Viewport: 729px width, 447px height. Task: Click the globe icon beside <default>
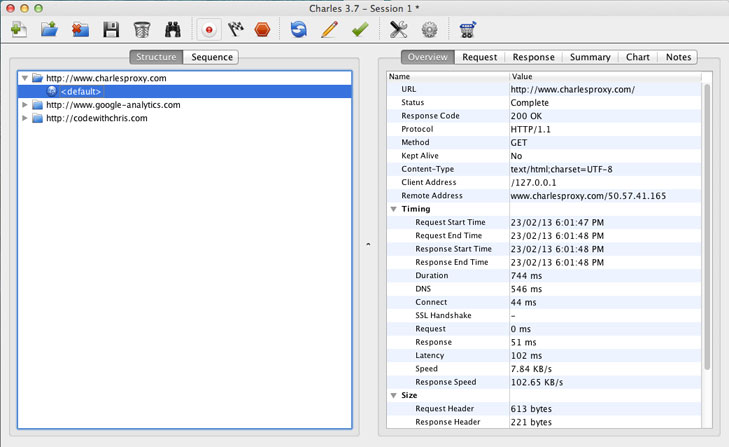click(52, 91)
